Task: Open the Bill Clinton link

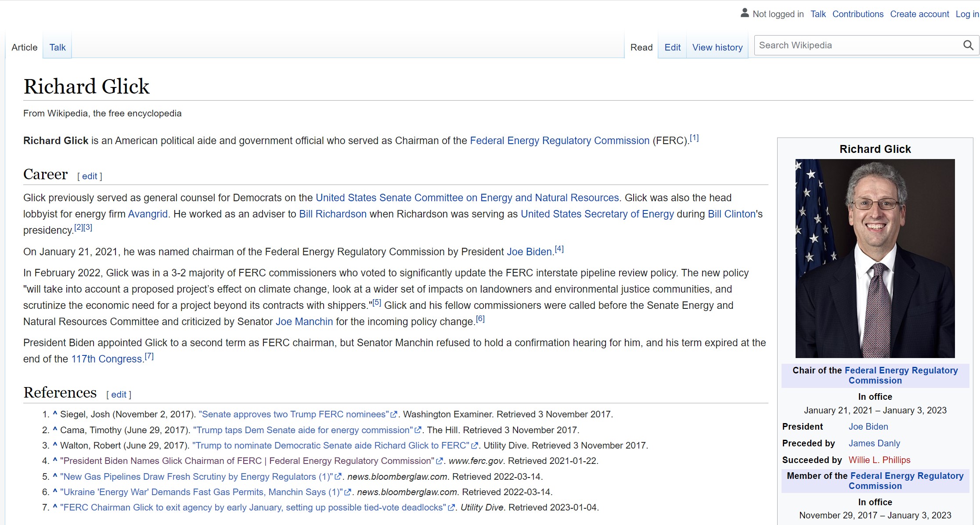Action: [x=731, y=214]
